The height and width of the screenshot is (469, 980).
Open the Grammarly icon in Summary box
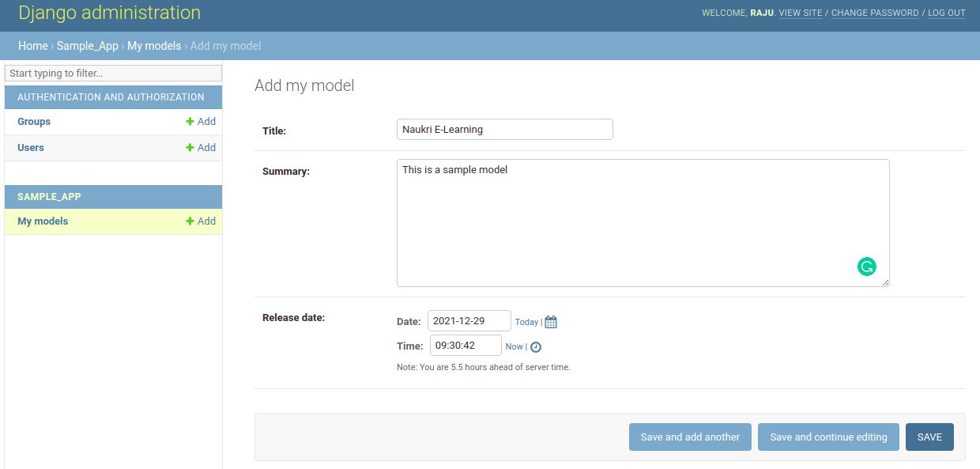tap(866, 267)
